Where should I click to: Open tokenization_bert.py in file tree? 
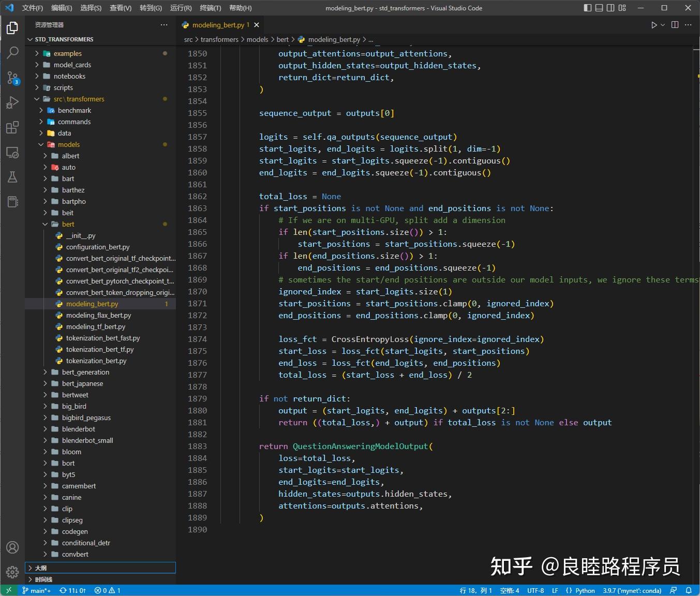tap(100, 361)
